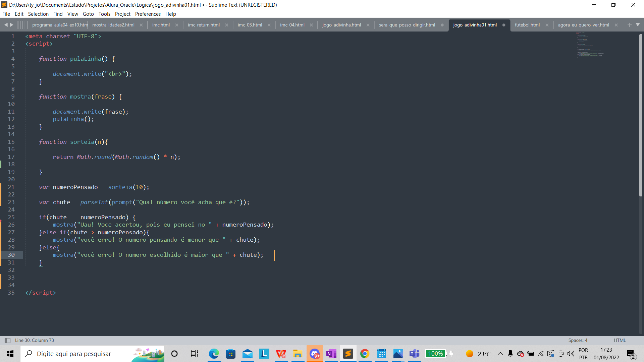This screenshot has width=644, height=362.
Task: Open OneNote from taskbar
Action: click(x=331, y=354)
